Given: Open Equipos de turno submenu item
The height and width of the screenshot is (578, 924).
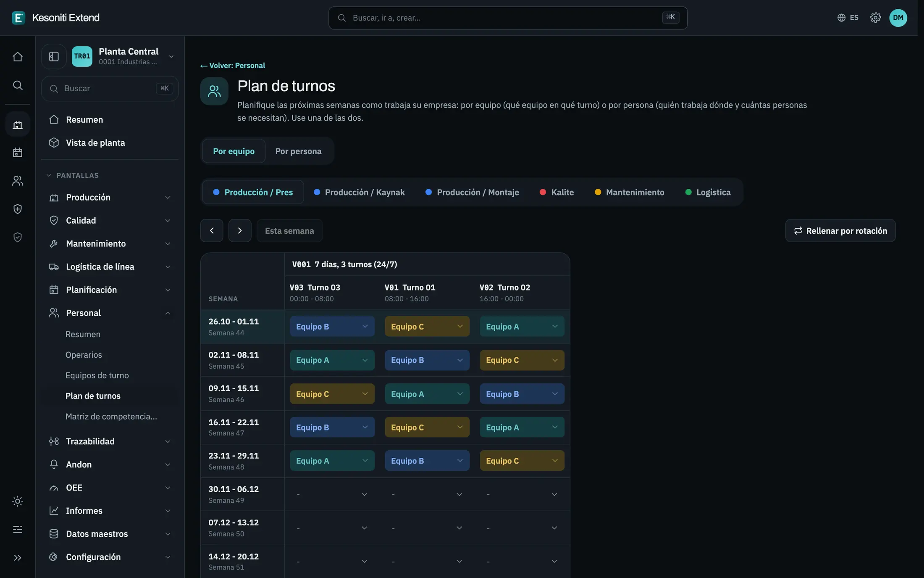Looking at the screenshot, I should (x=97, y=375).
